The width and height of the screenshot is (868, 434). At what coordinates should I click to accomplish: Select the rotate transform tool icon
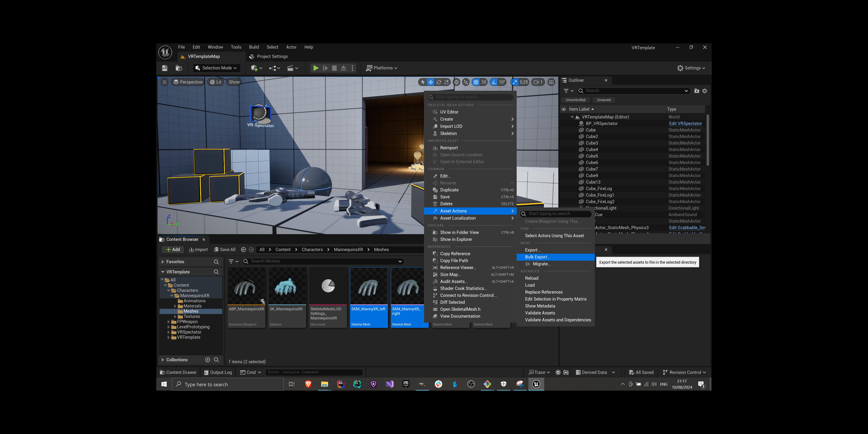click(x=439, y=82)
